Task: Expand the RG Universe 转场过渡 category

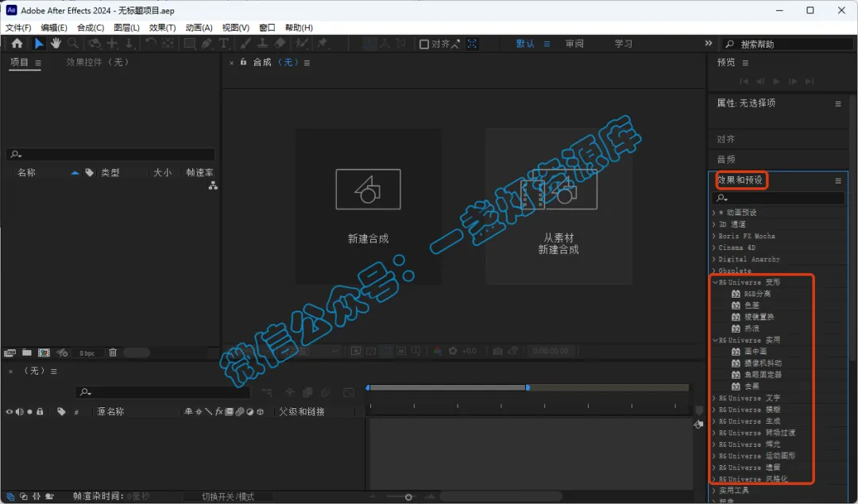Action: (714, 433)
